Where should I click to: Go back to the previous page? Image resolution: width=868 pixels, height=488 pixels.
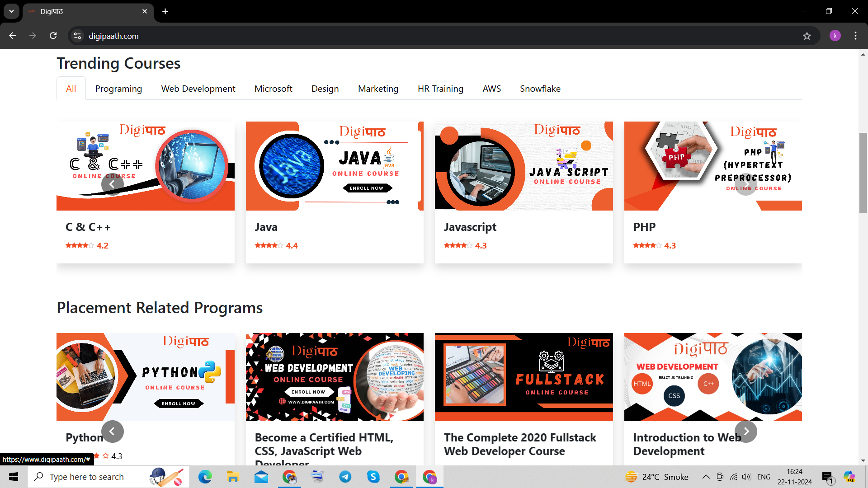click(13, 36)
